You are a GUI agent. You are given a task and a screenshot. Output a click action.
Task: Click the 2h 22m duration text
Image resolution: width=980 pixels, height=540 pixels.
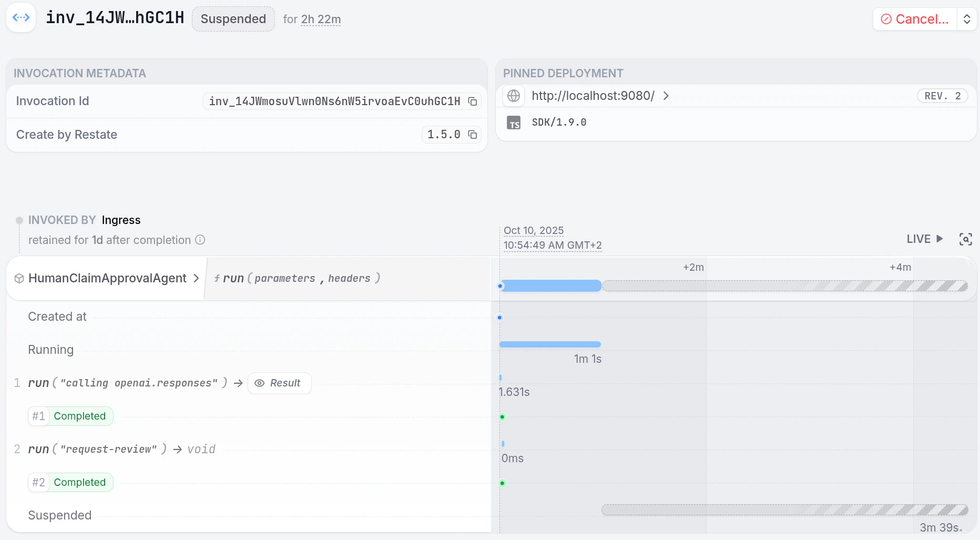click(321, 19)
